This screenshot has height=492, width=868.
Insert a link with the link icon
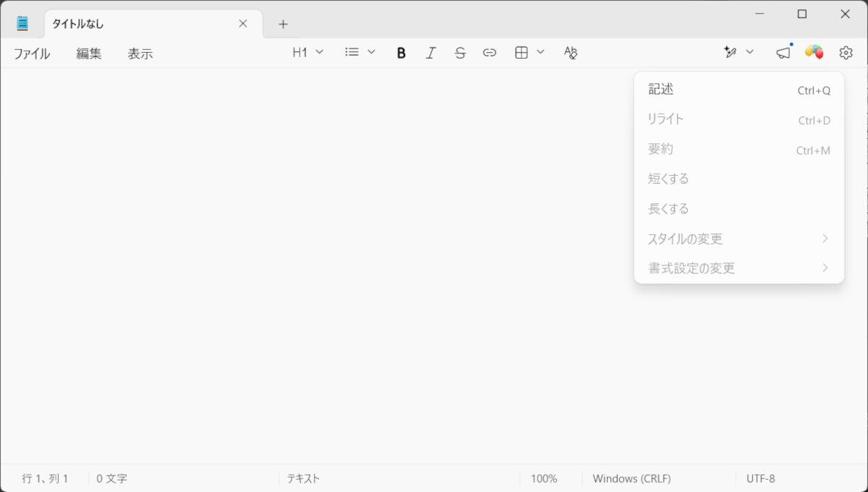click(x=490, y=53)
